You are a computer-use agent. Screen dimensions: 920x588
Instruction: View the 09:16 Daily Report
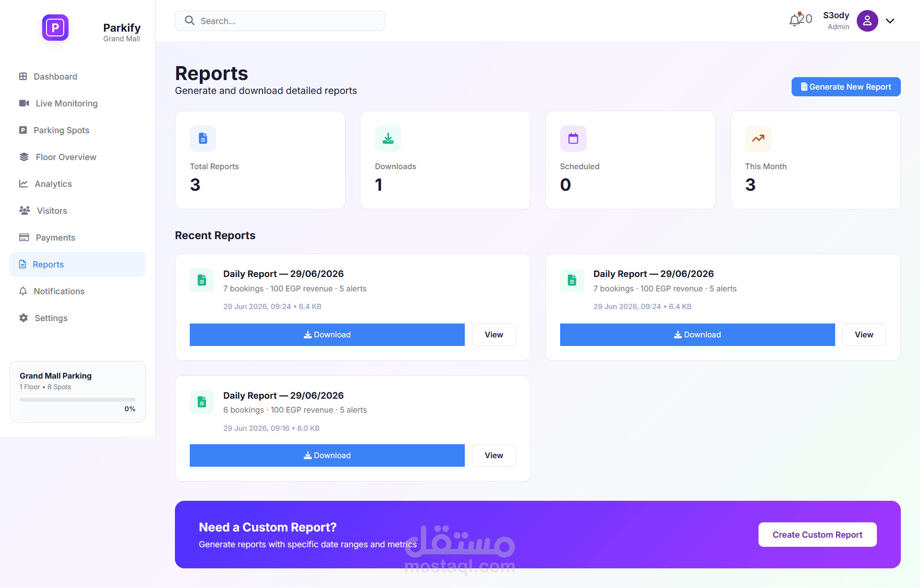point(494,455)
